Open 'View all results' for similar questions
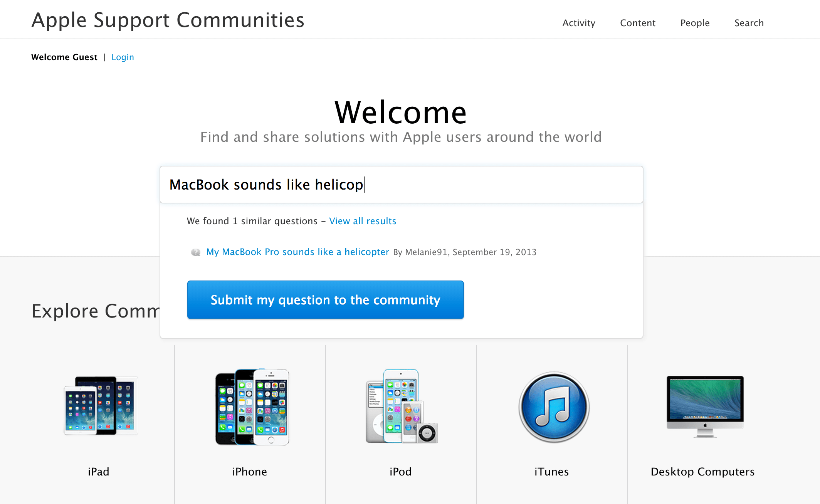 point(363,221)
